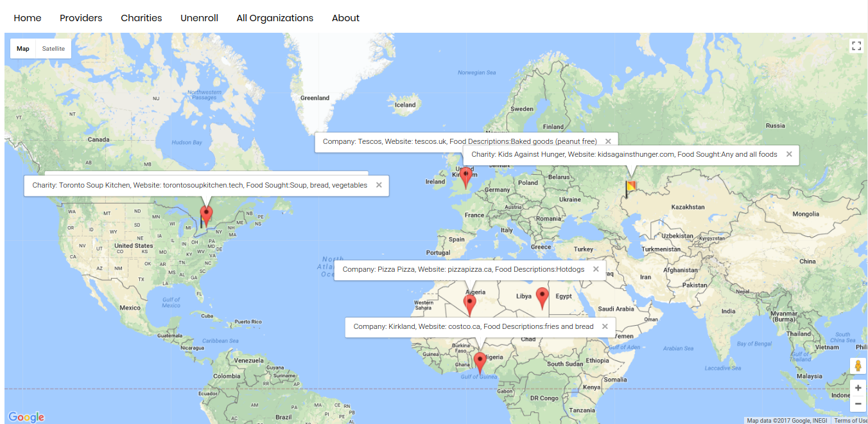Viewport: 868px width, 424px height.
Task: Close the Toronto Soup Kitchen info window
Action: tap(379, 185)
